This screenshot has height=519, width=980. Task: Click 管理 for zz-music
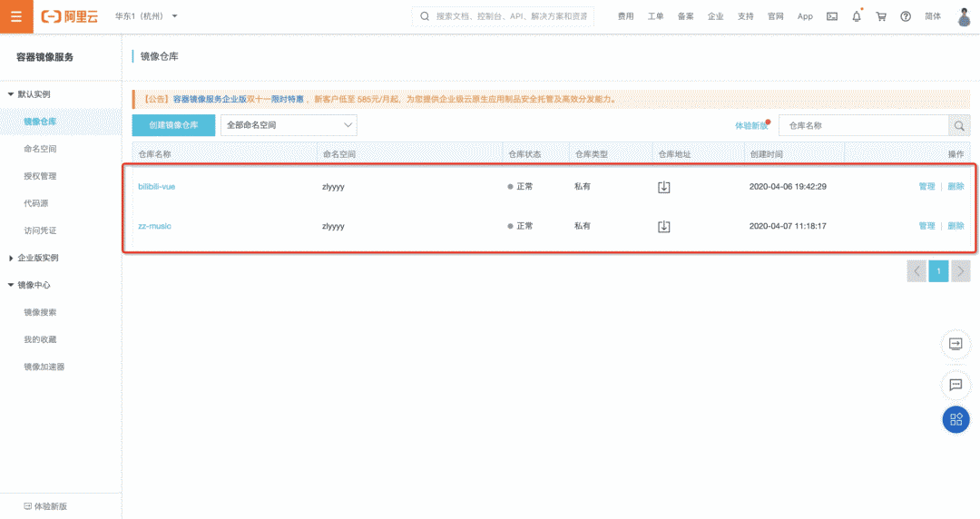pos(926,226)
